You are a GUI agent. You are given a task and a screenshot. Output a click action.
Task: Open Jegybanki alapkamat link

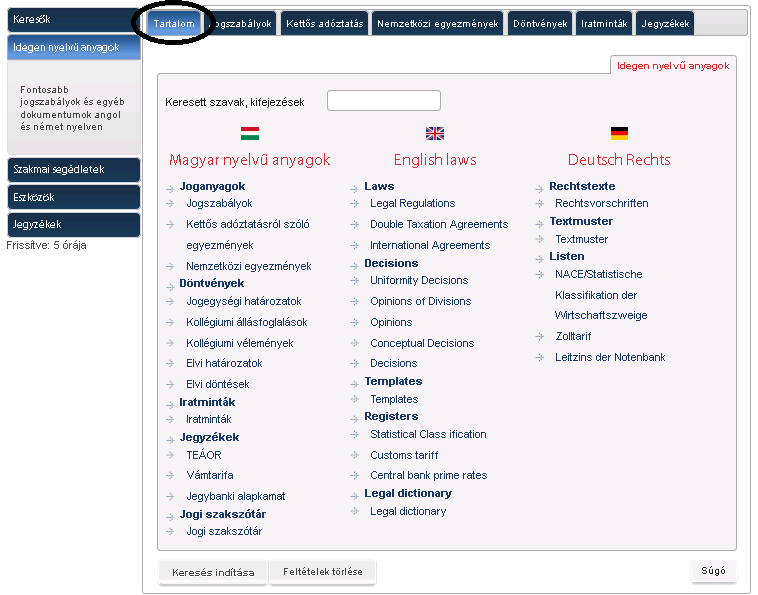click(235, 496)
